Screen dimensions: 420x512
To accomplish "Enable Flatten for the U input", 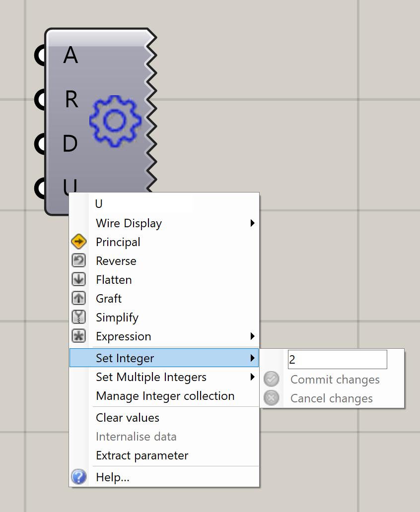I will (114, 280).
